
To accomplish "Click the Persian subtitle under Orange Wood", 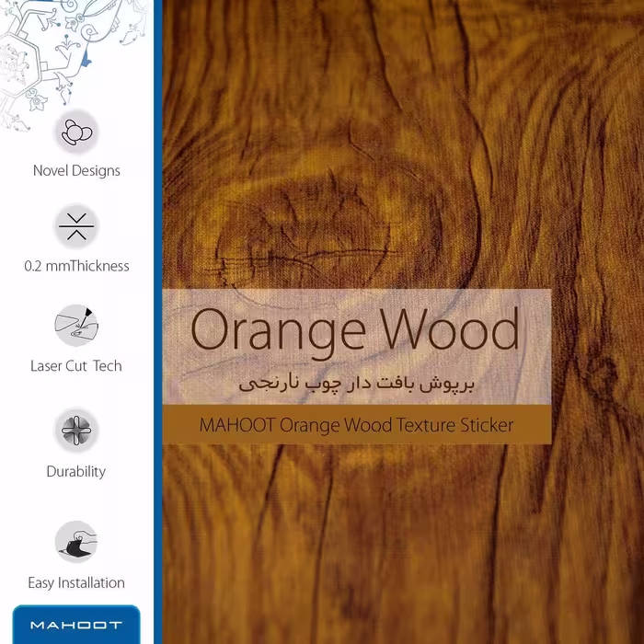I will [x=357, y=384].
